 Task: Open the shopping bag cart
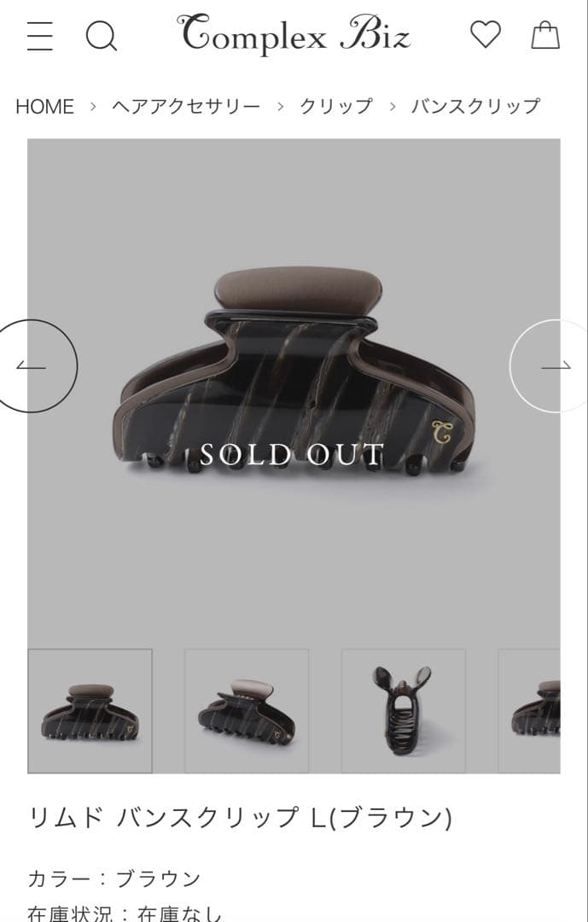point(545,35)
